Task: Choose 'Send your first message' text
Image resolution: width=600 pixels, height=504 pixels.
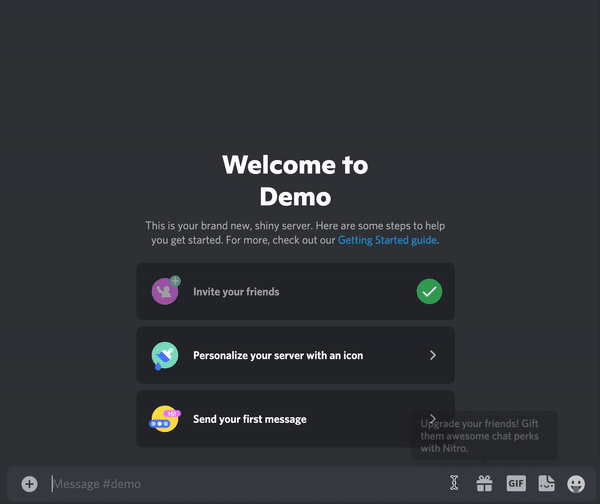Action: pyautogui.click(x=249, y=419)
